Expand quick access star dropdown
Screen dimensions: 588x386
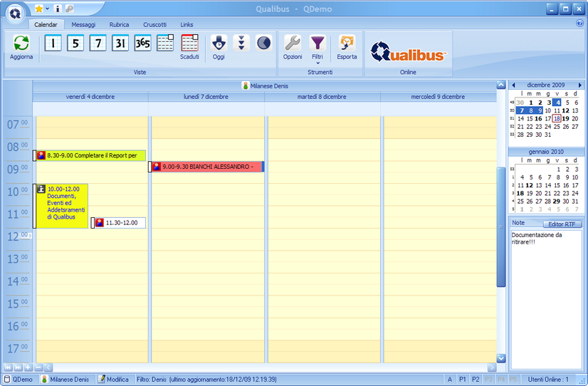(48, 9)
